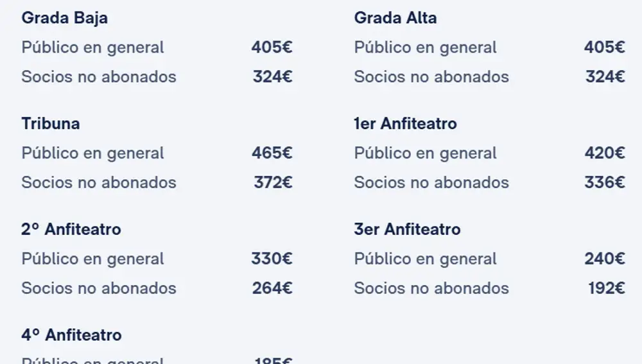The height and width of the screenshot is (364, 642).
Task: Click the Grada Baja section heading
Action: [64, 18]
